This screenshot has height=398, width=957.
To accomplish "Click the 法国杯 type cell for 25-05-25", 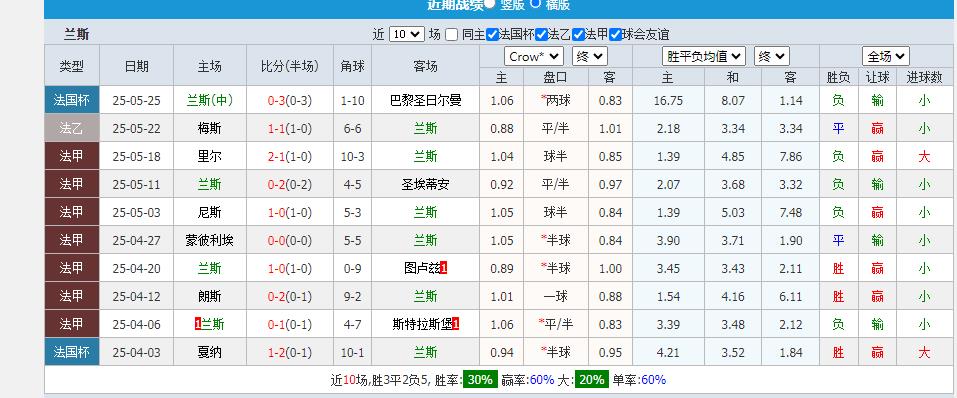I will coord(72,100).
